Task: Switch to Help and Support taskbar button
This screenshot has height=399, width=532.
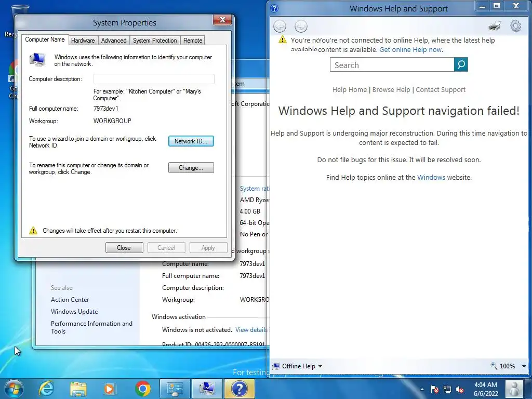Action: (239, 389)
